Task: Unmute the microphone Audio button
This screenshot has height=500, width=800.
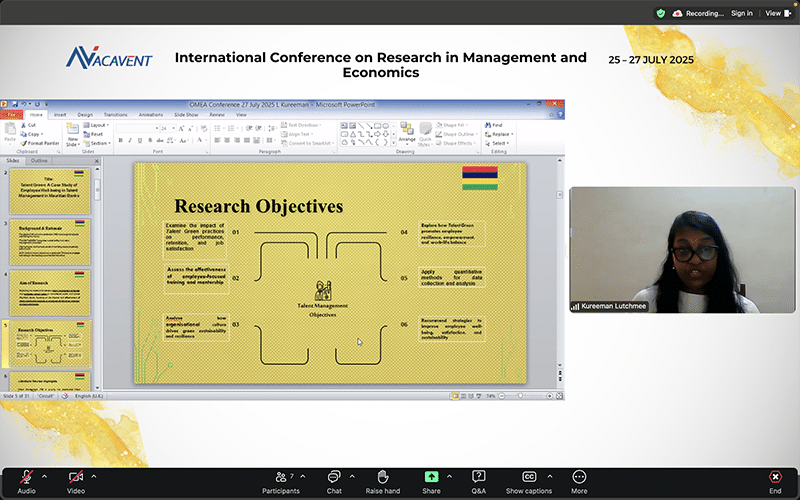Action: 26,478
